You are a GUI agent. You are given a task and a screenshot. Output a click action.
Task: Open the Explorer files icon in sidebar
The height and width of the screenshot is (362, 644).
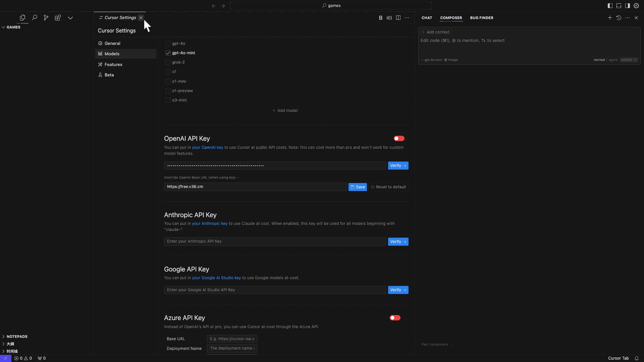[22, 18]
